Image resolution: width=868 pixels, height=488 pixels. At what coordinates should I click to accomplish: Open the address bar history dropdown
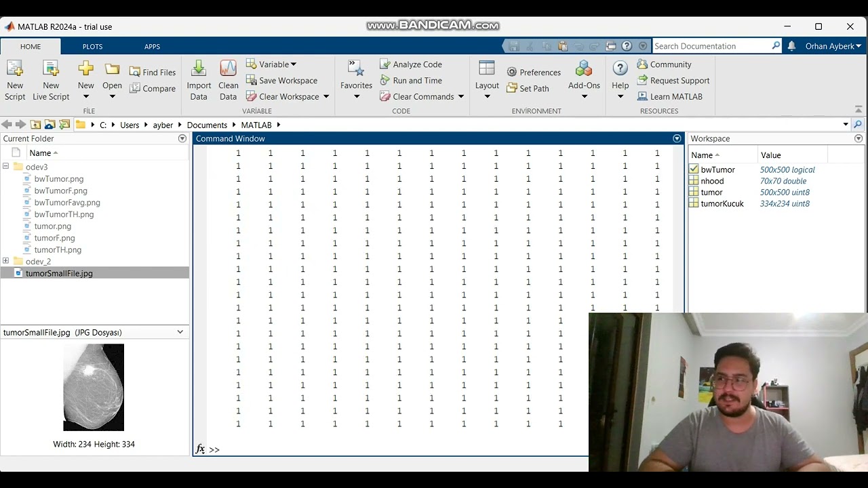[846, 125]
